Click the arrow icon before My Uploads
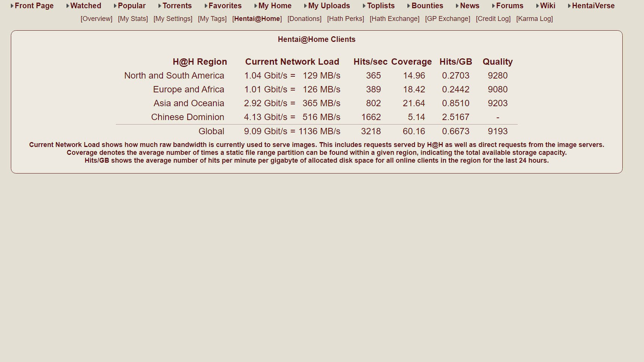Image resolution: width=644 pixels, height=362 pixels. [x=305, y=6]
